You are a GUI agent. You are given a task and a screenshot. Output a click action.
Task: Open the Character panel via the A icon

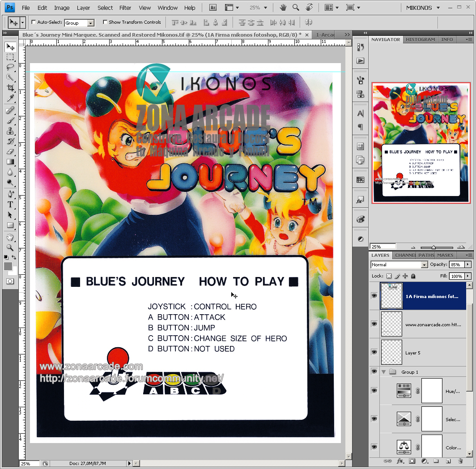361,113
